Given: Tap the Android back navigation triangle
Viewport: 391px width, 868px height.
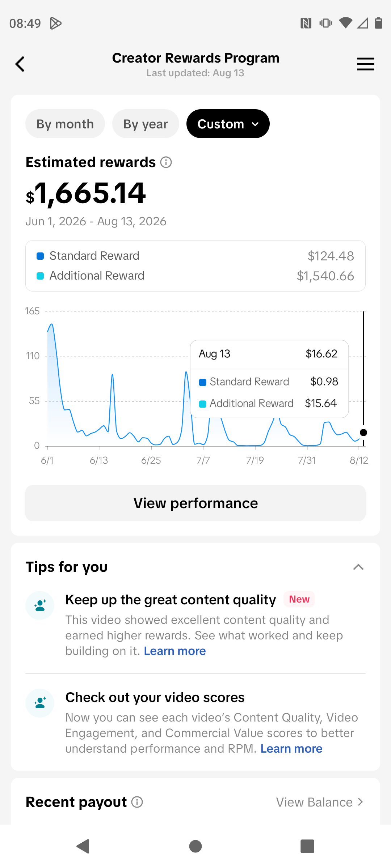Looking at the screenshot, I should click(83, 846).
